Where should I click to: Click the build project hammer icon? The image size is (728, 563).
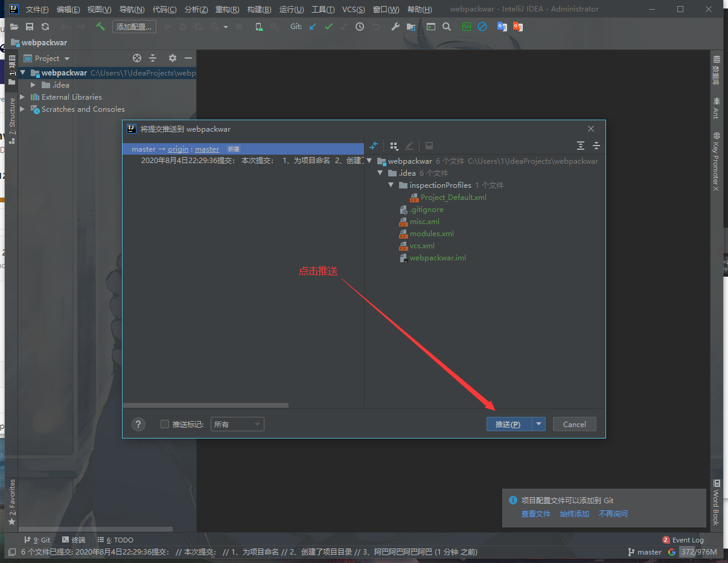pos(100,27)
